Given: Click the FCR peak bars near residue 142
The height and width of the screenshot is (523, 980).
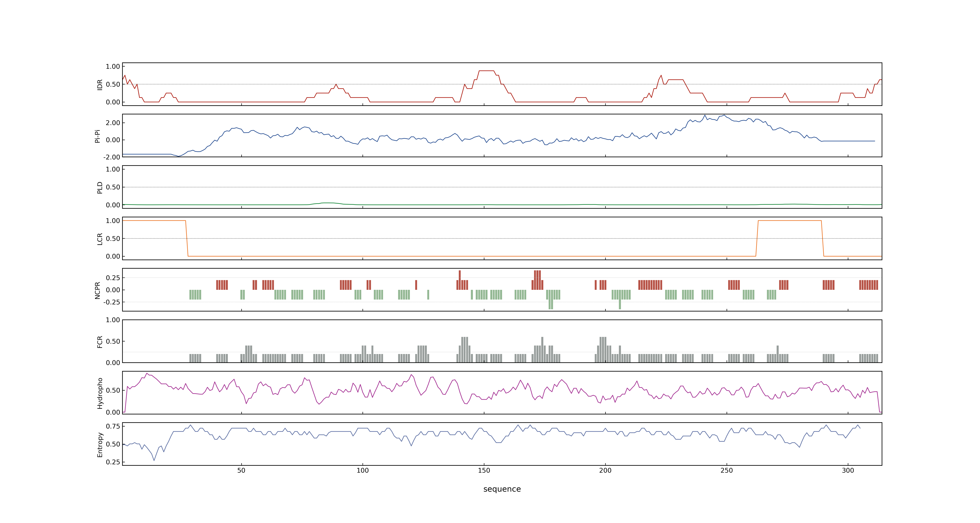Looking at the screenshot, I should click(x=464, y=349).
